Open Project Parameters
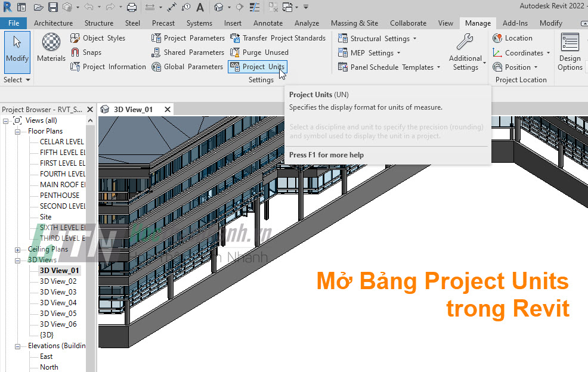The height and width of the screenshot is (372, 588). pos(188,38)
